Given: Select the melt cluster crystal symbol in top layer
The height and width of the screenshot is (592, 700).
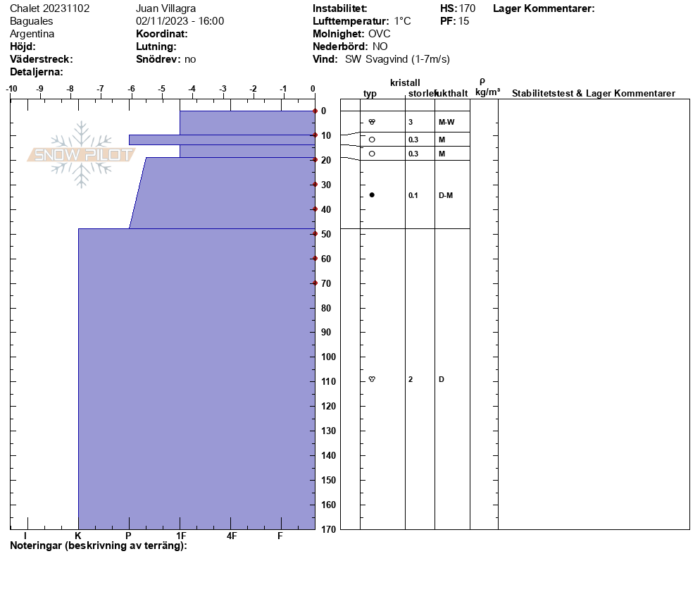Looking at the screenshot, I should tap(372, 122).
